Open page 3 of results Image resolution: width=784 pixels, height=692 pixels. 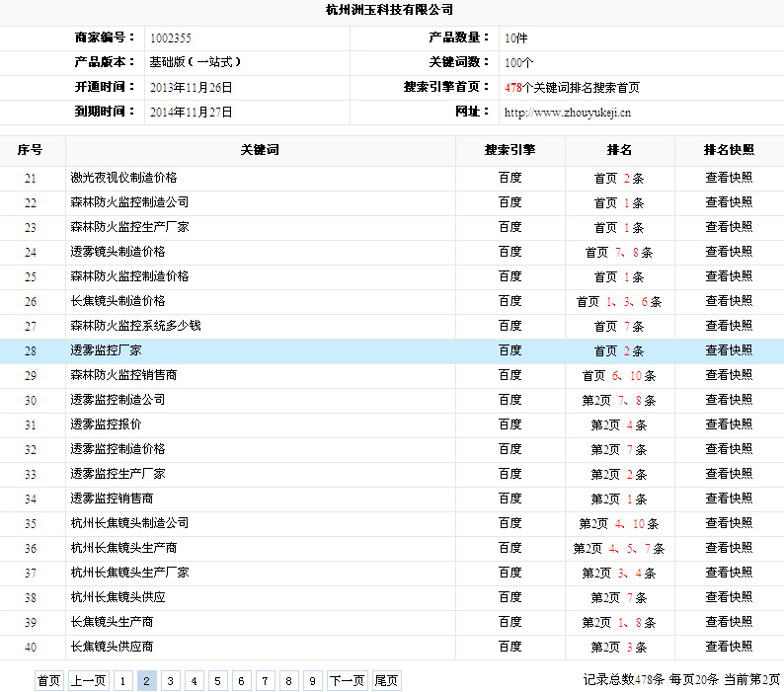point(171,680)
